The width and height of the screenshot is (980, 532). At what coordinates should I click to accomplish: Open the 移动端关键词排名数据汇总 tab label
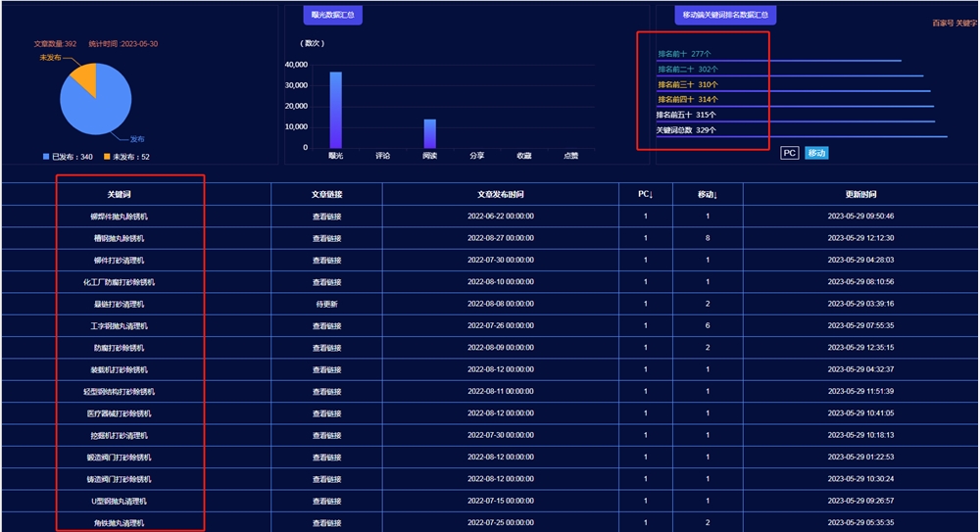pos(725,15)
